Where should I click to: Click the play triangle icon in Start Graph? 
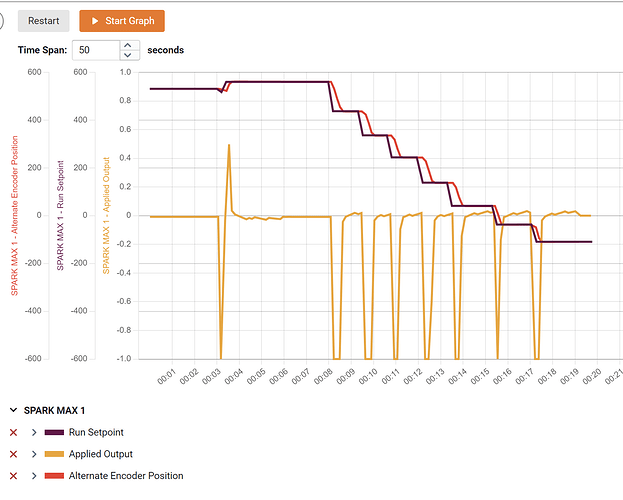(x=95, y=21)
